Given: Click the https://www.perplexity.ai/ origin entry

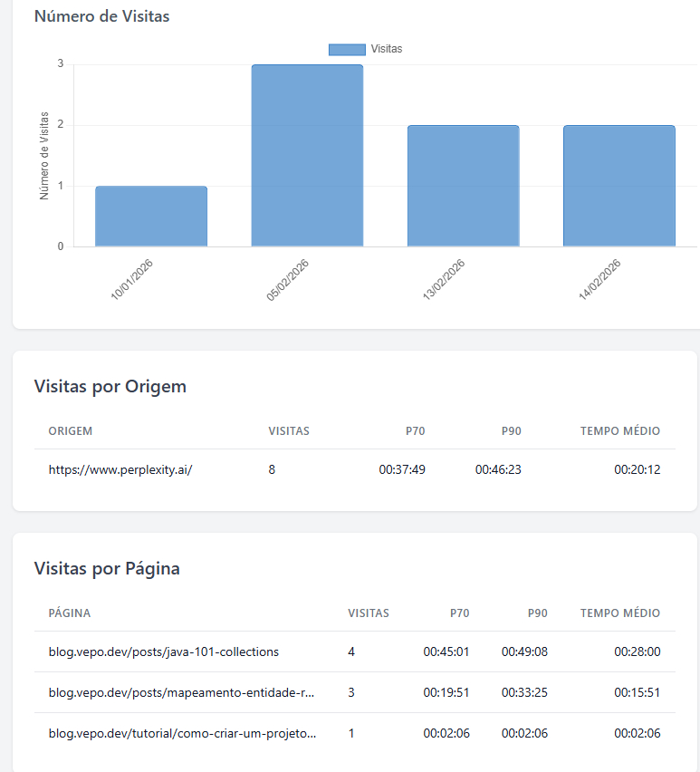Looking at the screenshot, I should (120, 469).
